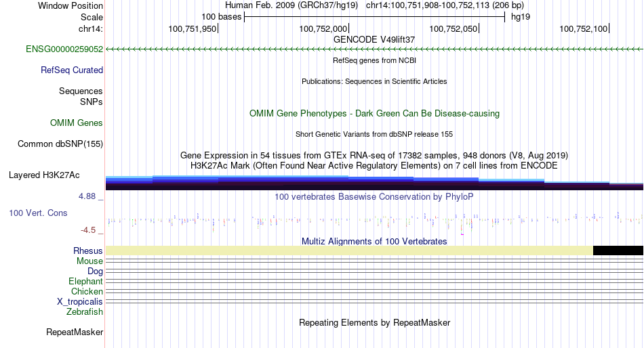Click the 100,752,000 ruler position
The height and width of the screenshot is (348, 644).
click(323, 28)
